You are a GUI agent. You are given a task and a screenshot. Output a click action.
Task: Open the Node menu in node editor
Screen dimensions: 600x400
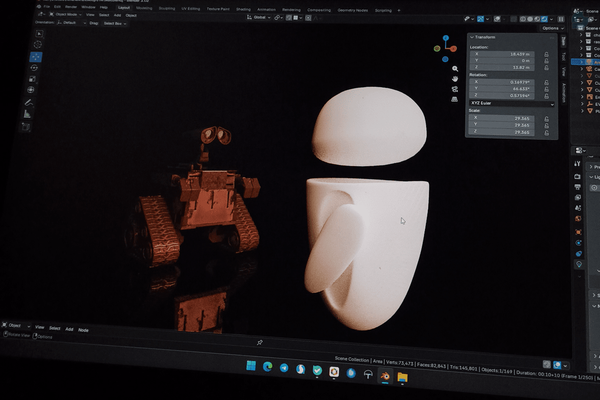point(83,330)
